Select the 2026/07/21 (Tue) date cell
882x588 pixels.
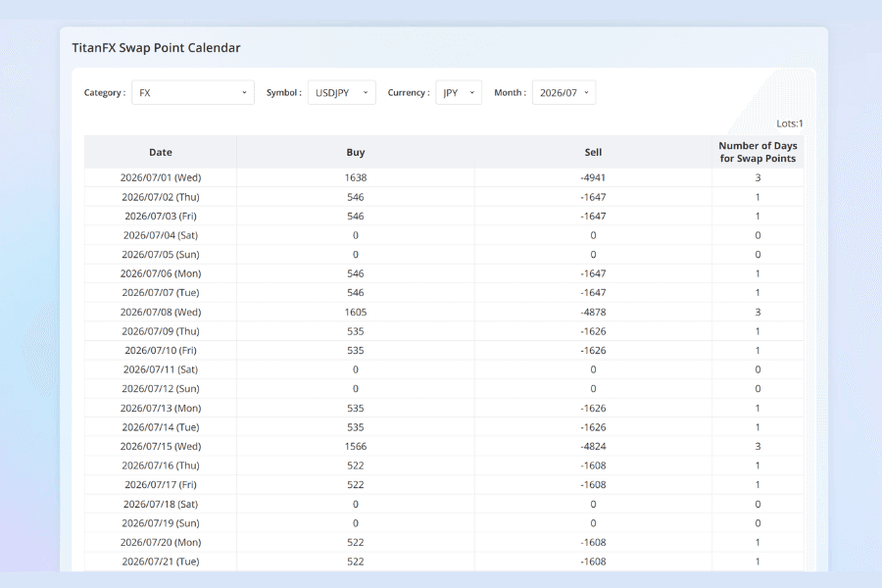[161, 562]
